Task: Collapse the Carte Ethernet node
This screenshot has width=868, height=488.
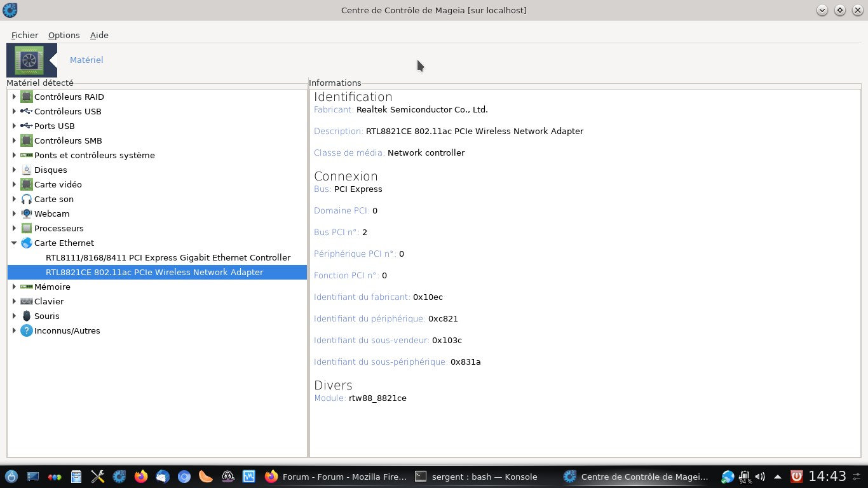Action: click(14, 243)
